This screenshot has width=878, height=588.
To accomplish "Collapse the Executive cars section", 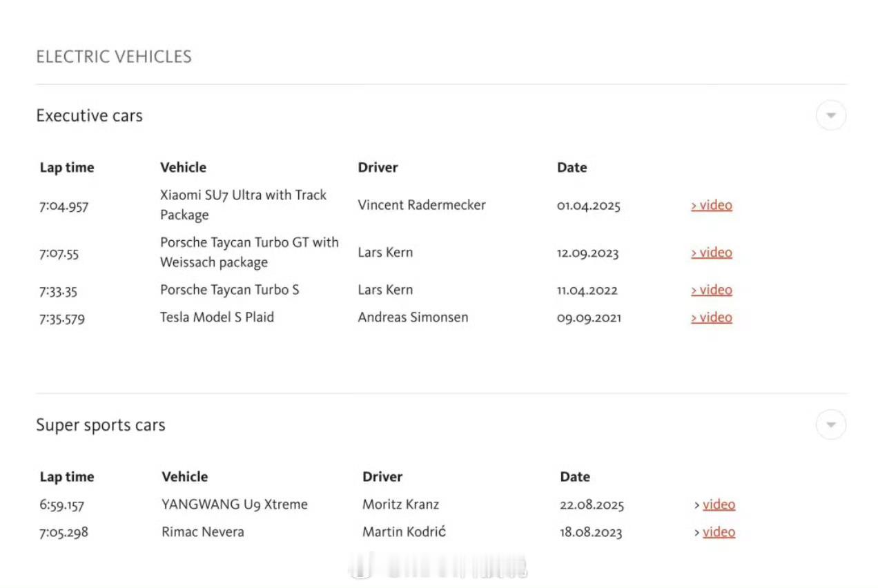I will pyautogui.click(x=830, y=115).
